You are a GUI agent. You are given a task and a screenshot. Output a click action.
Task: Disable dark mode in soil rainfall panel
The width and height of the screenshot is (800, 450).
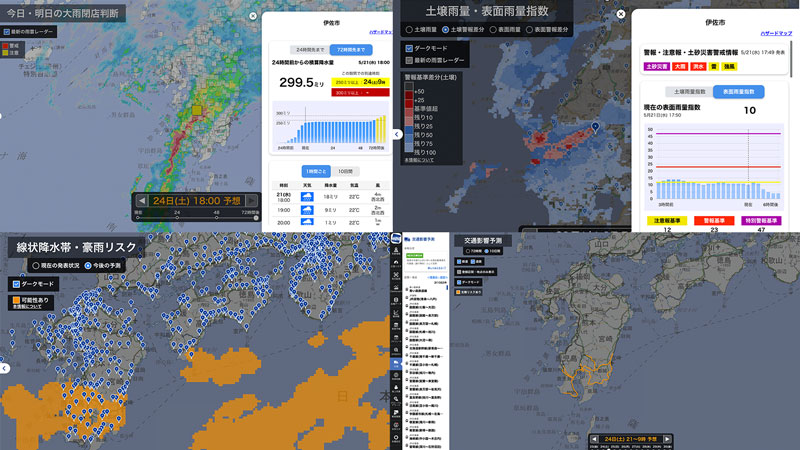point(409,47)
